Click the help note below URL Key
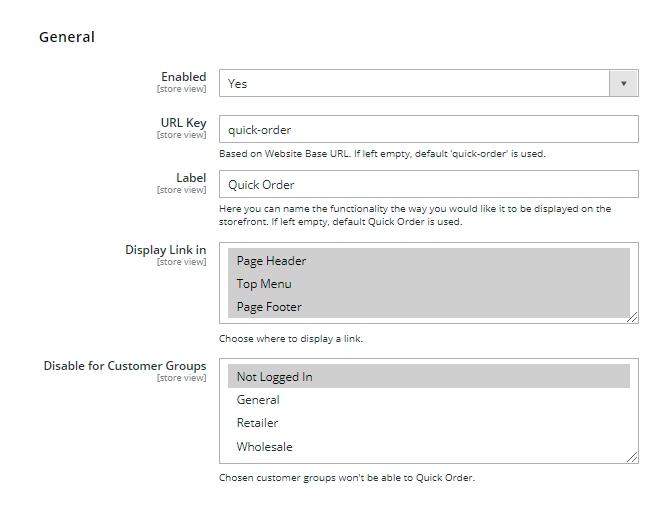The image size is (672, 511). click(382, 154)
